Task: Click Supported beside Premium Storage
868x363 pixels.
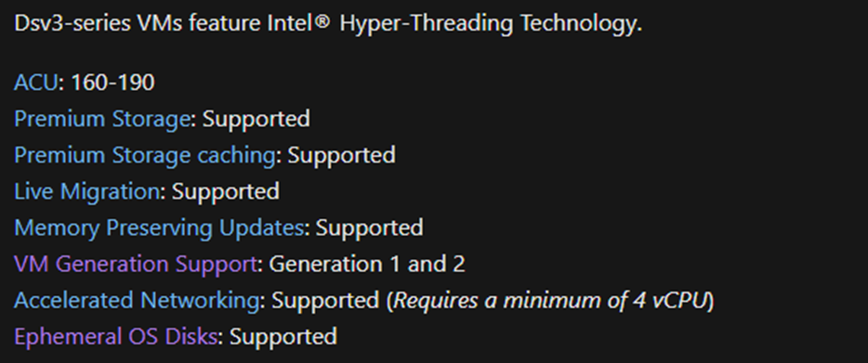Action: coord(256,119)
